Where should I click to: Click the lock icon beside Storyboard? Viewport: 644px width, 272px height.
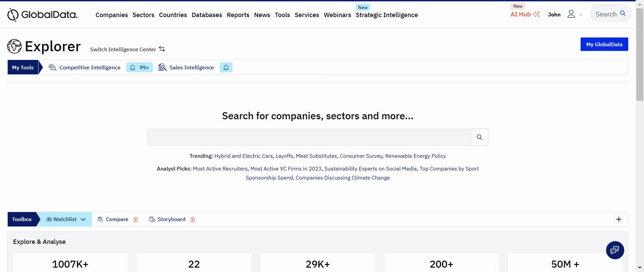(x=193, y=219)
